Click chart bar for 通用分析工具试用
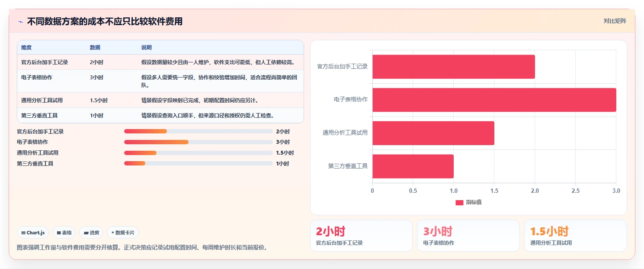 (x=433, y=133)
